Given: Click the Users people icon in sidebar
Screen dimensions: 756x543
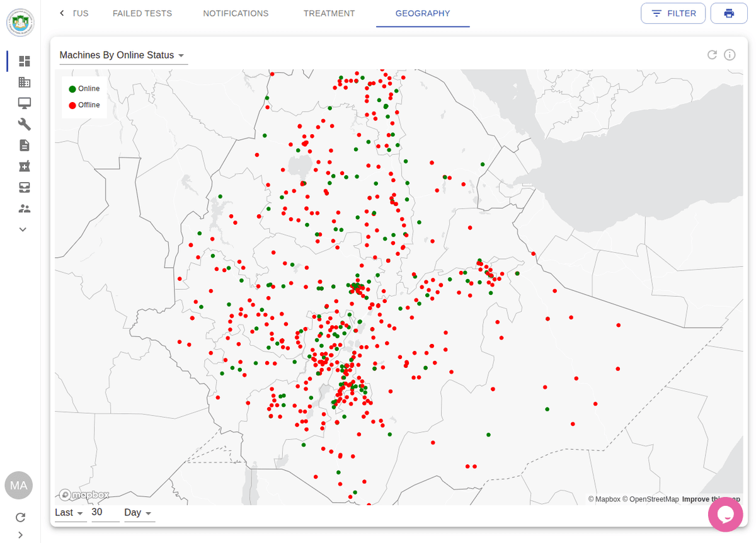Looking at the screenshot, I should pos(24,208).
